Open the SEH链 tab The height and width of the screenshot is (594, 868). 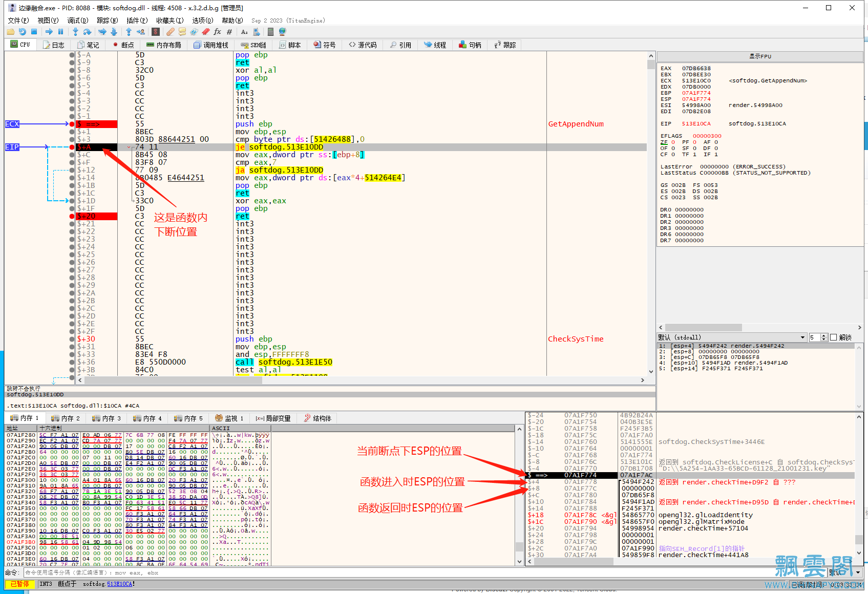pyautogui.click(x=254, y=45)
